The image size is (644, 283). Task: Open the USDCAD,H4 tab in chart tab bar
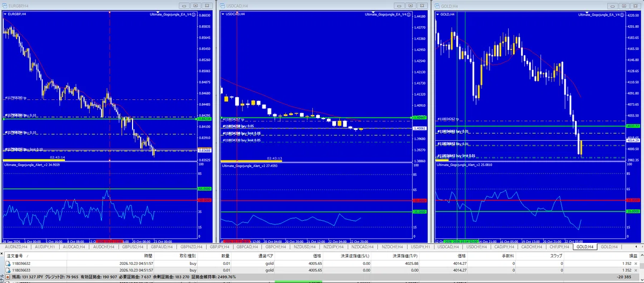448,246
